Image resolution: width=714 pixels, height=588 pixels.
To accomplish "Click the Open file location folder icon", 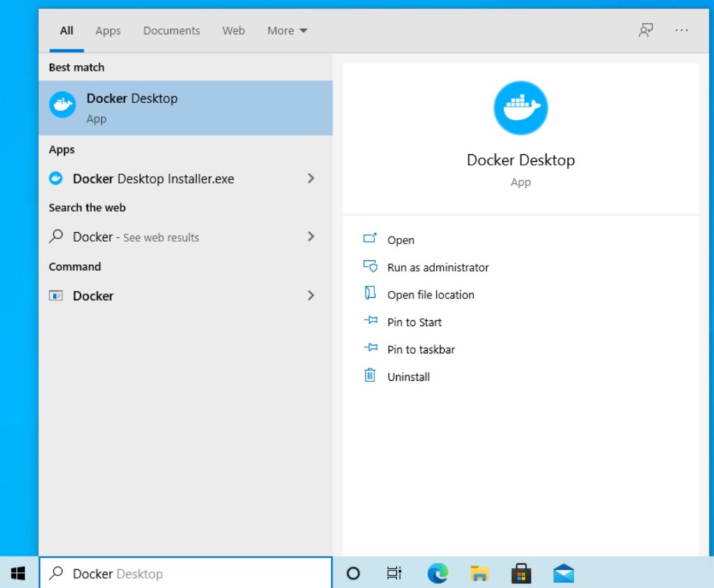I will 370,293.
